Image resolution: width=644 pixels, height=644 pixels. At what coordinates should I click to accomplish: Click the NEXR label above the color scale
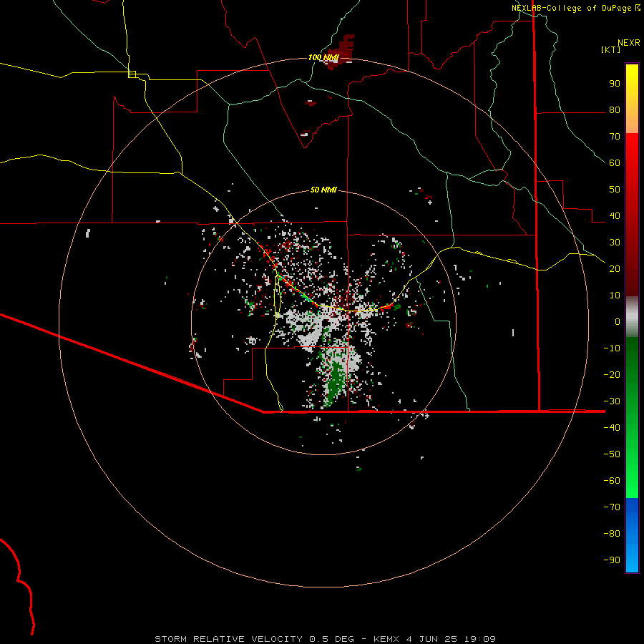628,43
